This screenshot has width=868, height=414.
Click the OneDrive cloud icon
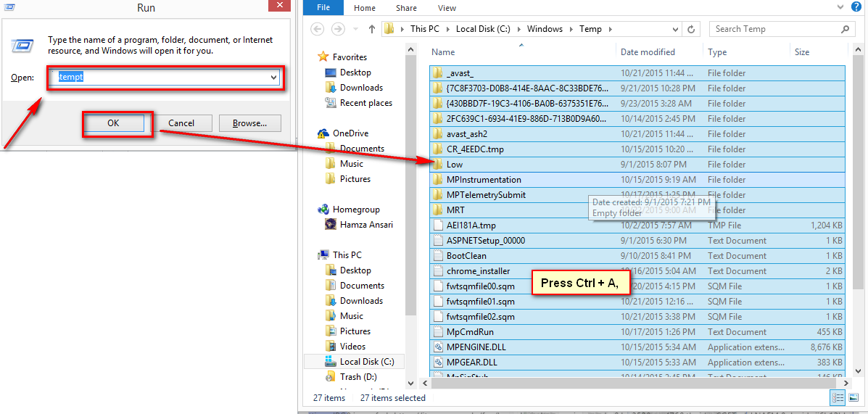pos(323,133)
